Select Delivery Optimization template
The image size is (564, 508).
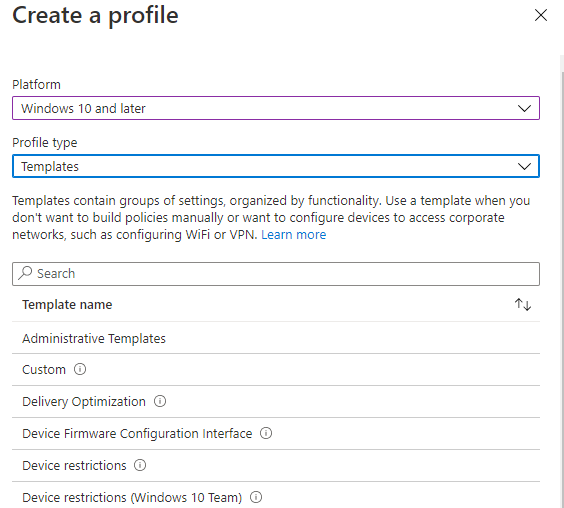276,402
